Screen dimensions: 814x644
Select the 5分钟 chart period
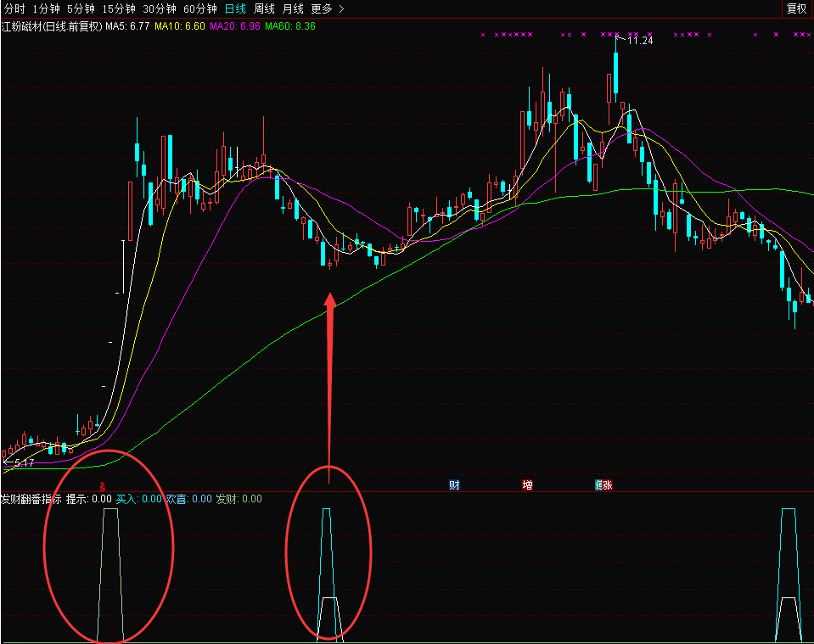[x=81, y=8]
